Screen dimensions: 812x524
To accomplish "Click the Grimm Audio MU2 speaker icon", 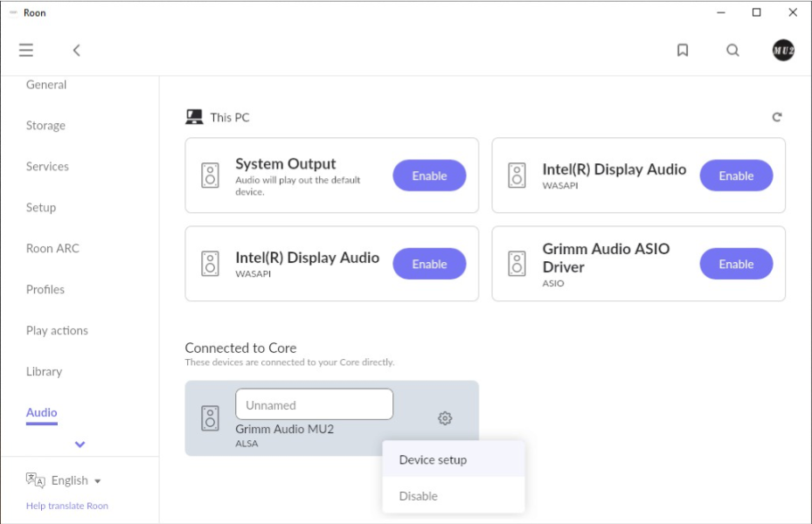I will 211,418.
